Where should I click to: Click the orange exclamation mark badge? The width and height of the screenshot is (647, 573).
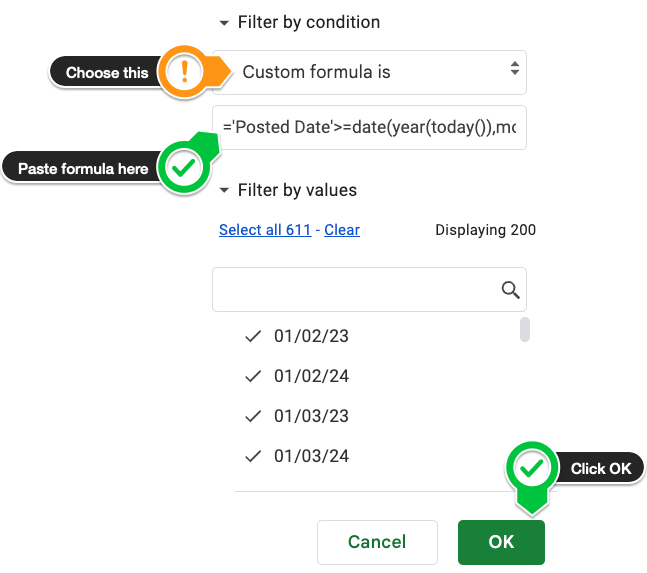(184, 72)
